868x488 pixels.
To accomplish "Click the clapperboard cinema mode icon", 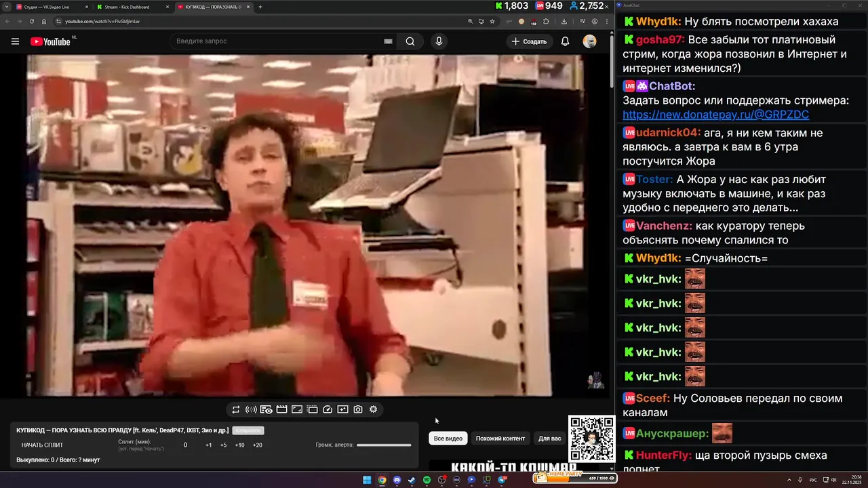I will 281,409.
